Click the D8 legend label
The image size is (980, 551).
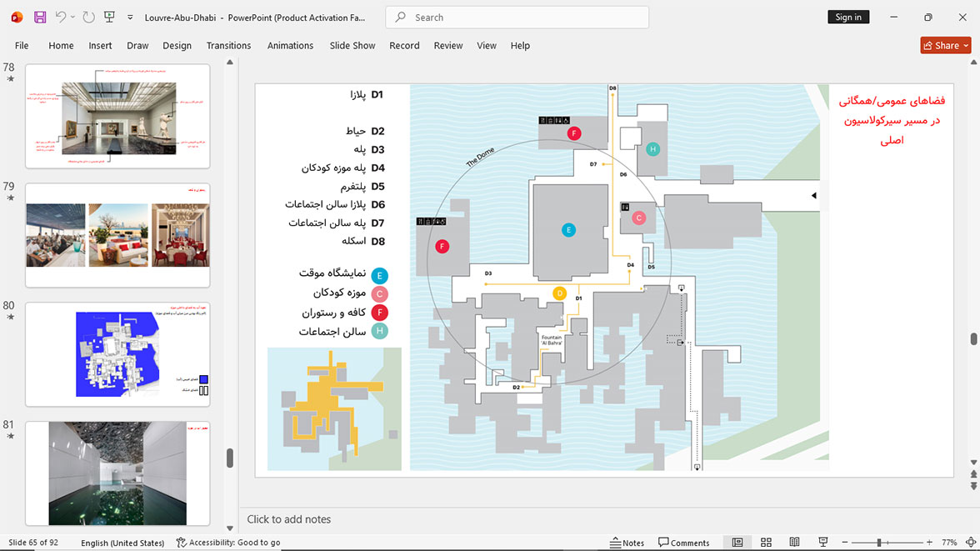pos(377,242)
